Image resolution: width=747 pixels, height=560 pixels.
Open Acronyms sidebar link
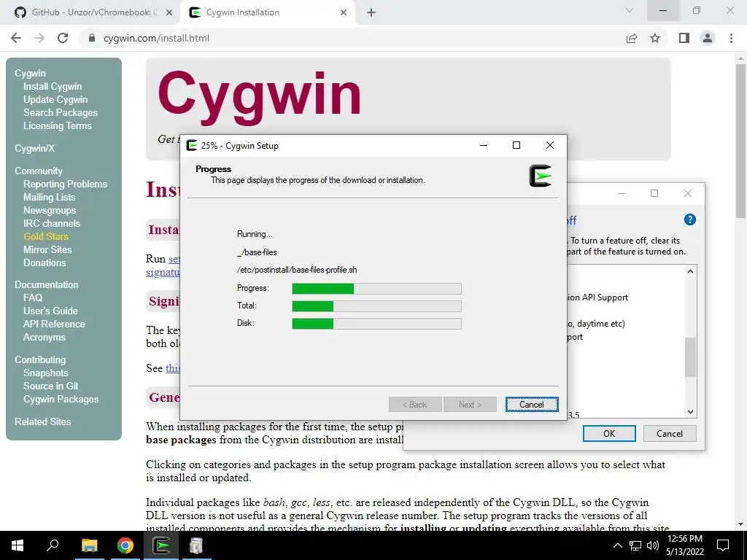(44, 337)
